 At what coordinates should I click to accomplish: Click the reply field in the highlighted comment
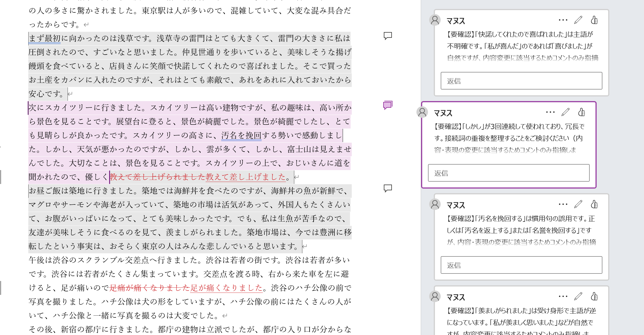coord(509,173)
